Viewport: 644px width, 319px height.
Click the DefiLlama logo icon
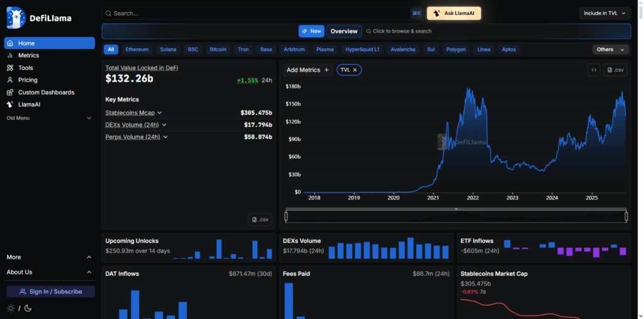16,18
